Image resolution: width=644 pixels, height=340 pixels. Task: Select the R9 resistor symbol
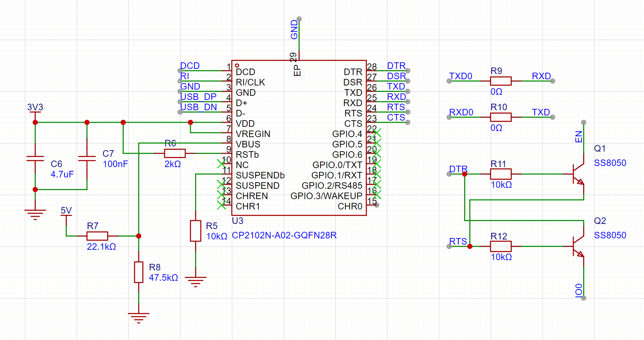click(501, 81)
